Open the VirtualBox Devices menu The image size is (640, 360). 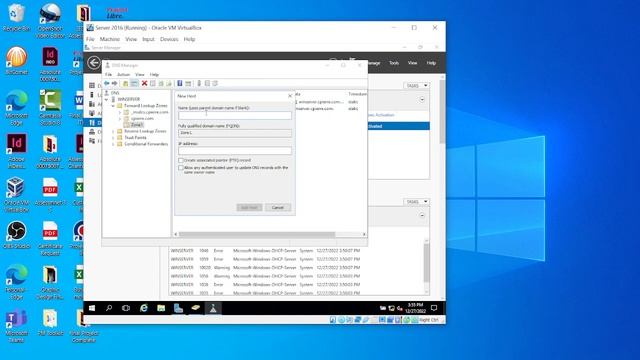(x=169, y=39)
